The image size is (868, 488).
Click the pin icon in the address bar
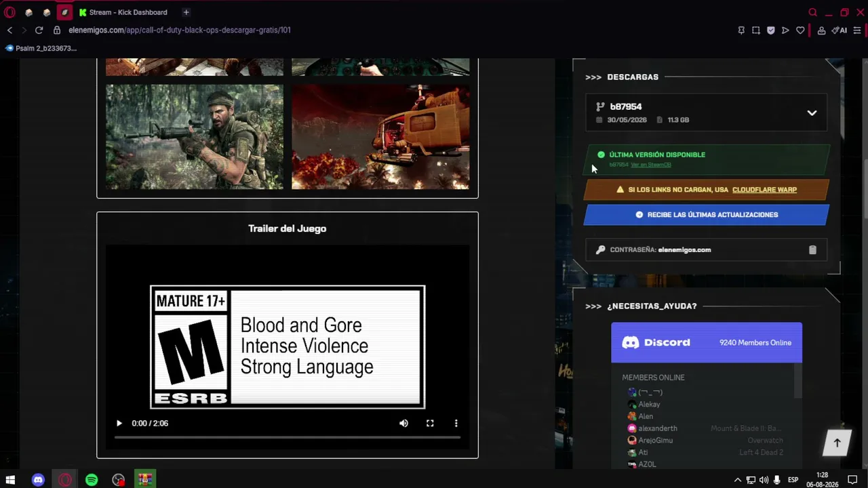[741, 30]
